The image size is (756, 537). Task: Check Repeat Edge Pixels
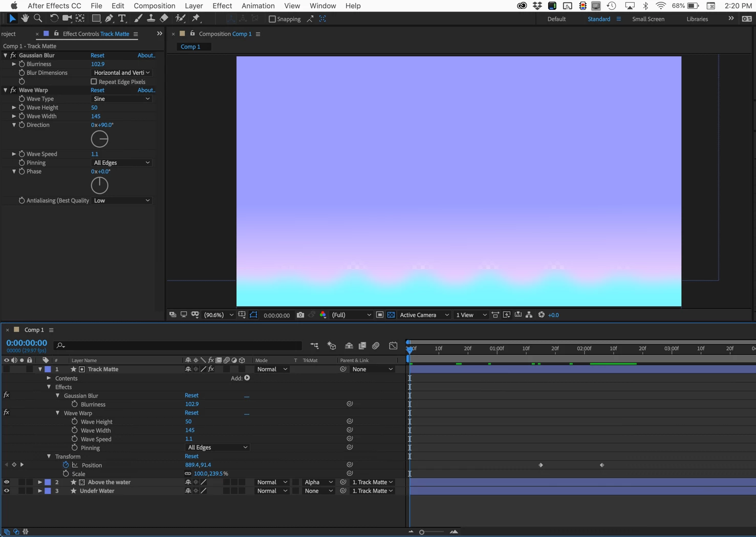click(x=94, y=82)
